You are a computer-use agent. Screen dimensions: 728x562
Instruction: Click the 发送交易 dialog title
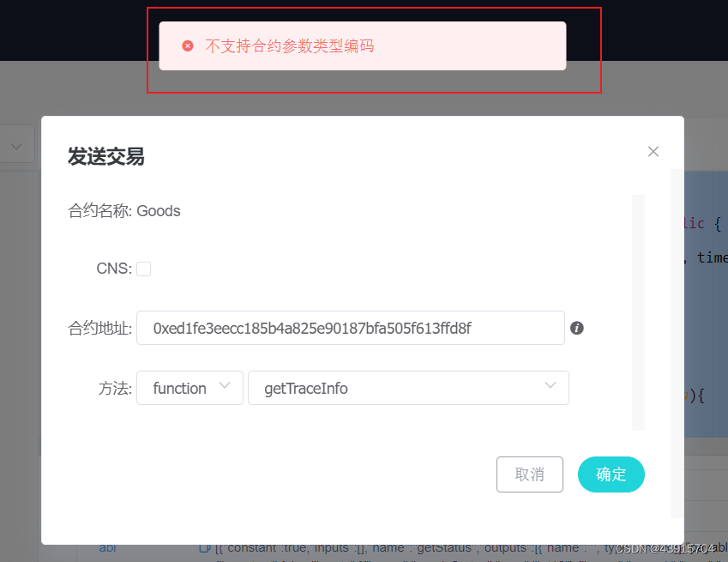[105, 156]
